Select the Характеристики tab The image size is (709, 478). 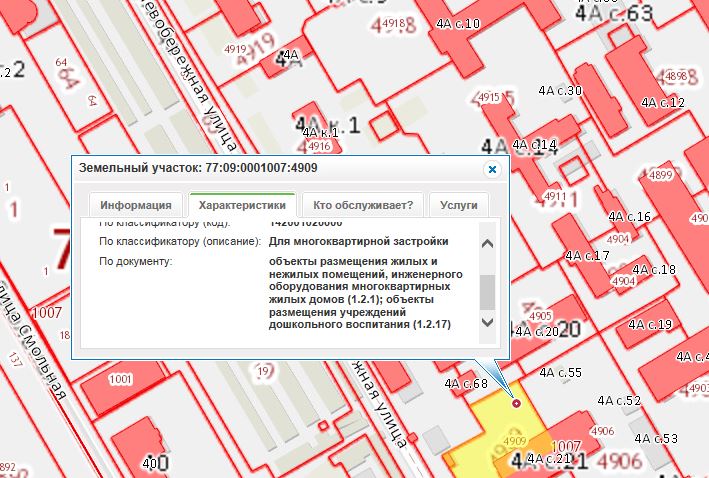coord(241,205)
